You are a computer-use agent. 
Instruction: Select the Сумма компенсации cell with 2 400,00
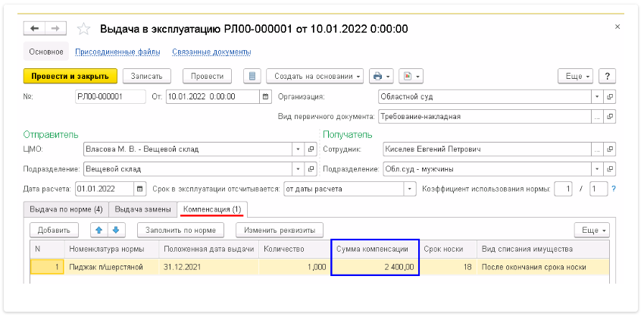pyautogui.click(x=374, y=267)
